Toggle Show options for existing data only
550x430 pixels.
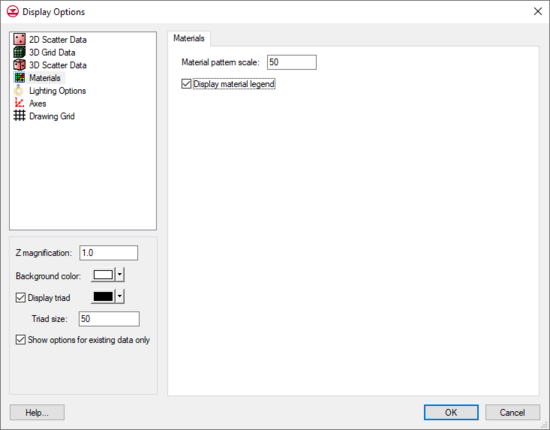(x=21, y=340)
